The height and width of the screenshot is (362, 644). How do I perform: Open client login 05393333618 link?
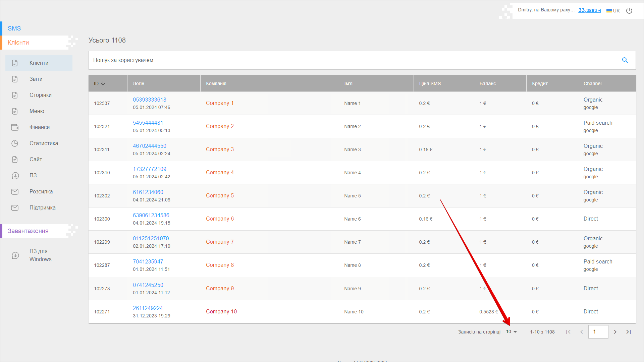150,100
